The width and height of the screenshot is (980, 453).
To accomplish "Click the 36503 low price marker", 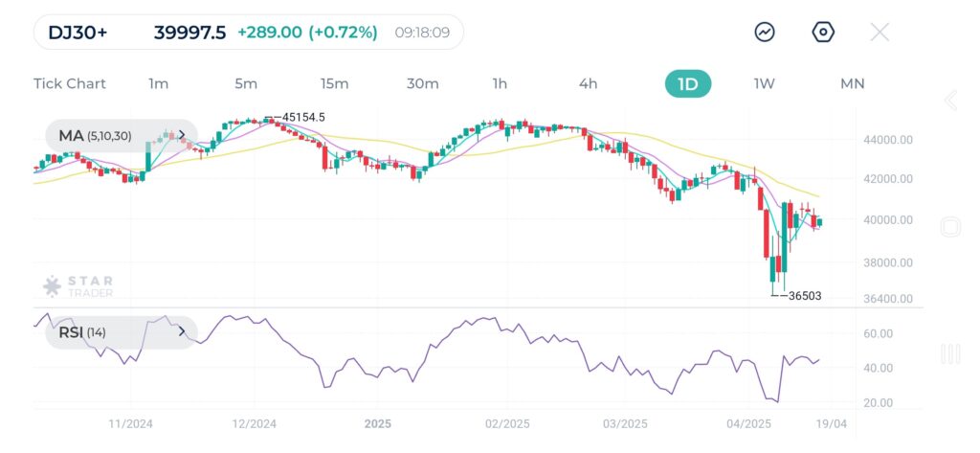I will (802, 296).
